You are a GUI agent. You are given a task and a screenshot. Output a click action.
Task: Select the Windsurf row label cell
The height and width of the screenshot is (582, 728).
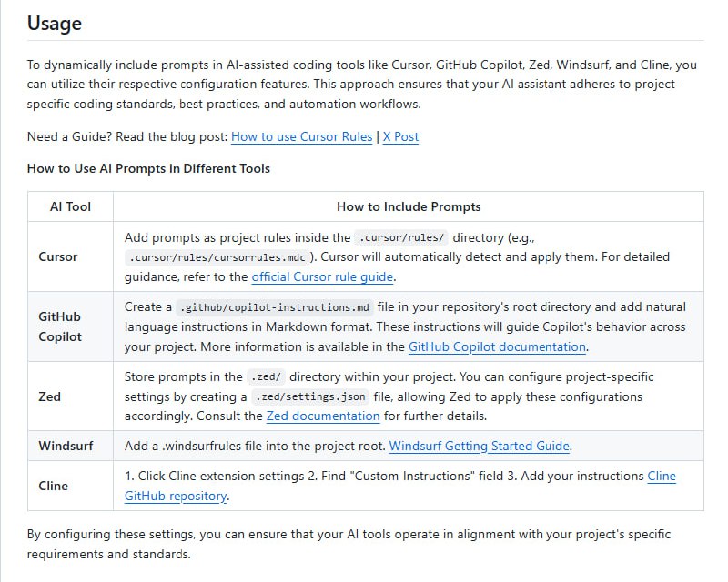pyautogui.click(x=66, y=446)
